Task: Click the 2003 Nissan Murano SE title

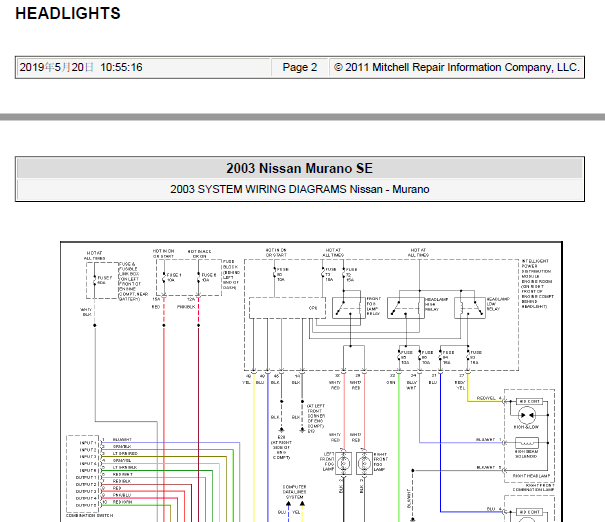Action: pyautogui.click(x=299, y=169)
